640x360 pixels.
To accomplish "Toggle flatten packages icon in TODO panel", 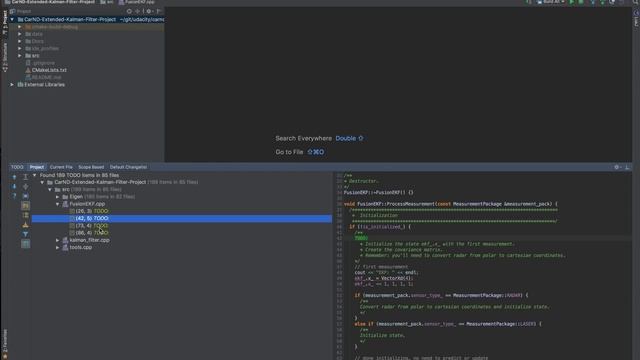I will (25, 215).
